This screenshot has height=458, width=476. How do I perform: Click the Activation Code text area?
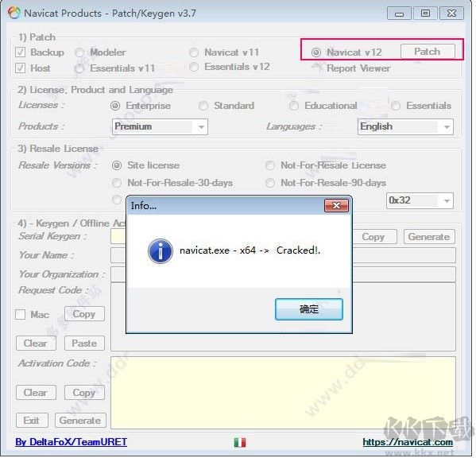coord(283,394)
